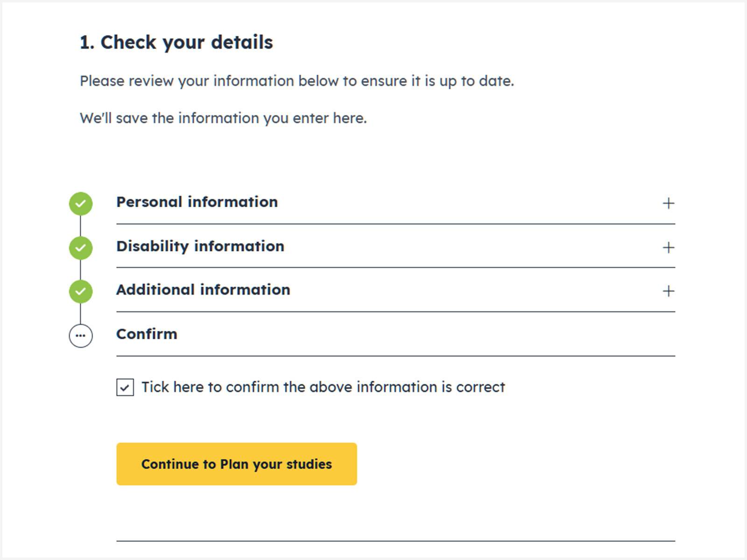
Task: Select the Confirm section heading
Action: pos(147,334)
